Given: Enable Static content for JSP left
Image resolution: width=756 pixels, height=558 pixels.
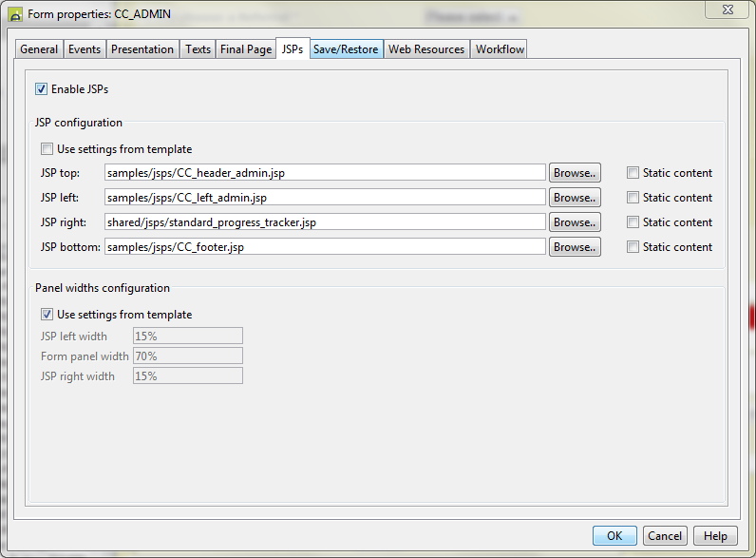Looking at the screenshot, I should coord(633,198).
